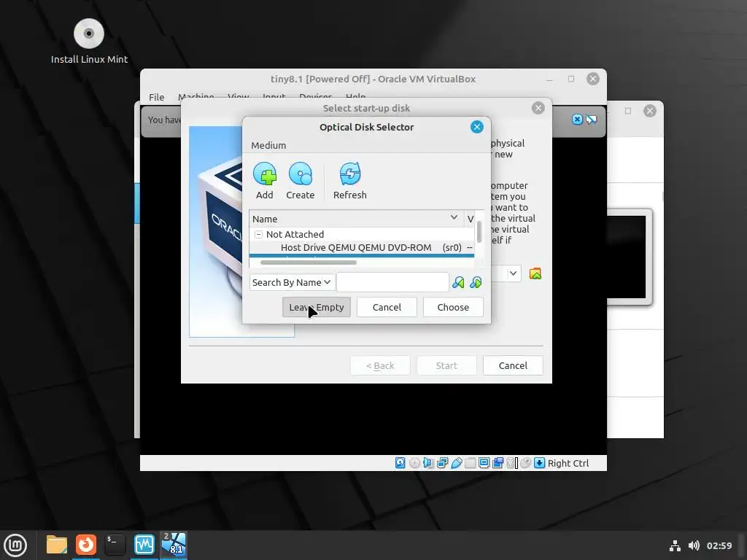This screenshot has width=747, height=560.
Task: Click the horizontal scrollbar in media list
Action: [x=309, y=262]
